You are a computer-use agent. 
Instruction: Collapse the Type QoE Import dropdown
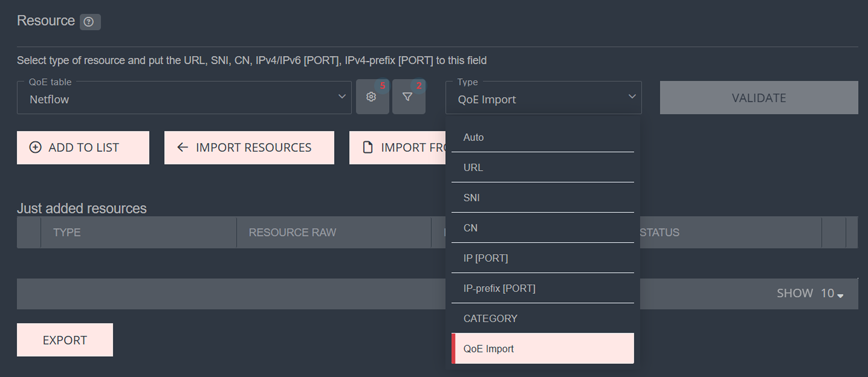(543, 98)
